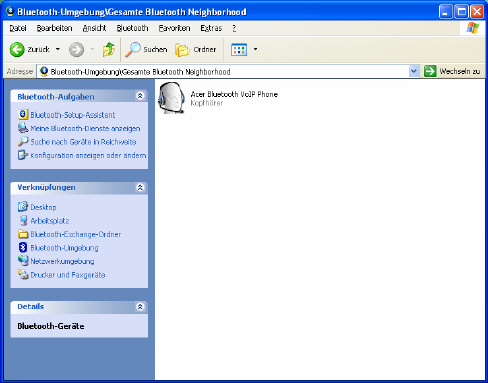Go up one folder level
The image size is (488, 383).
click(109, 50)
